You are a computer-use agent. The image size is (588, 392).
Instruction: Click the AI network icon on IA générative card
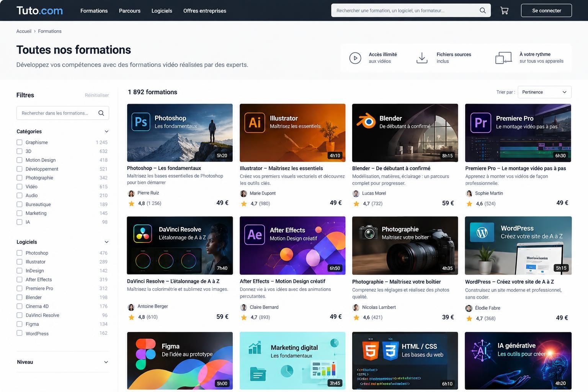pos(482,350)
